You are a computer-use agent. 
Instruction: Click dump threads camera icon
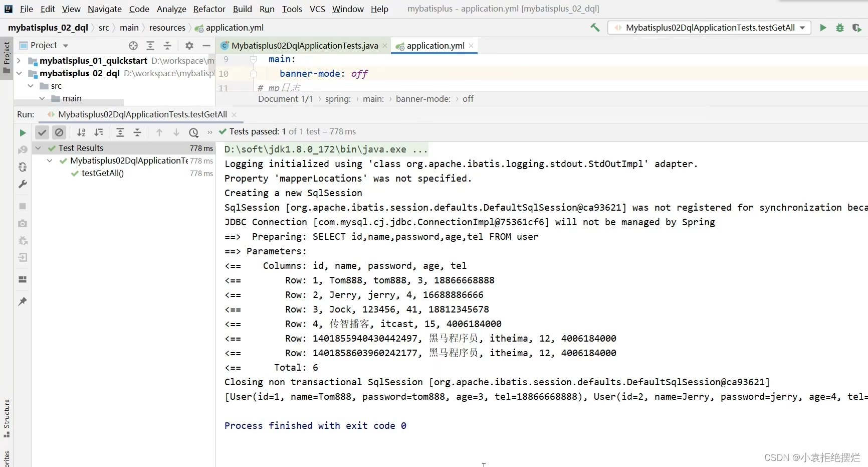coord(23,223)
